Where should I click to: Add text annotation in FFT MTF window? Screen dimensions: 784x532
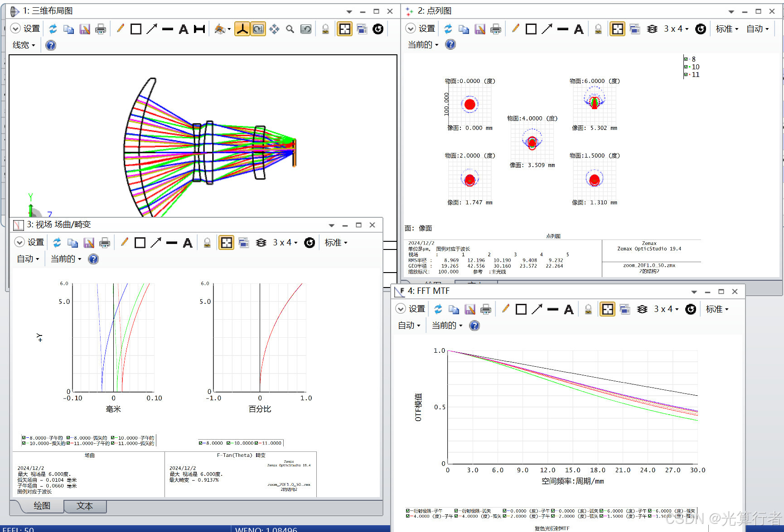click(x=569, y=309)
